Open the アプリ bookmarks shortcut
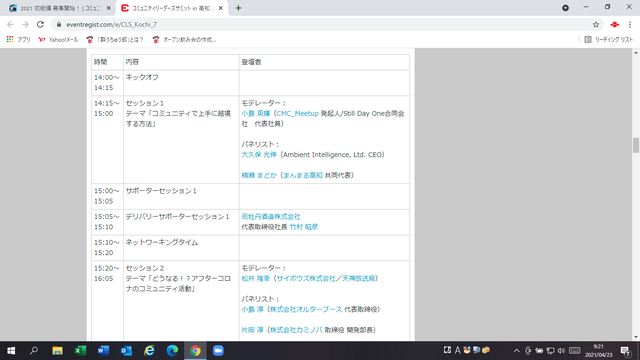The width and height of the screenshot is (640, 360). pos(19,40)
